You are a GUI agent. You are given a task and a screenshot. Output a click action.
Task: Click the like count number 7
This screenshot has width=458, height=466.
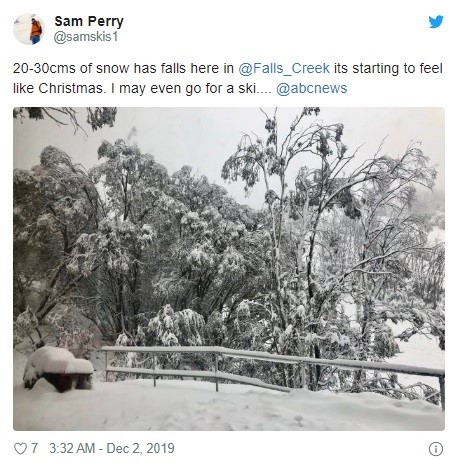pyautogui.click(x=34, y=448)
